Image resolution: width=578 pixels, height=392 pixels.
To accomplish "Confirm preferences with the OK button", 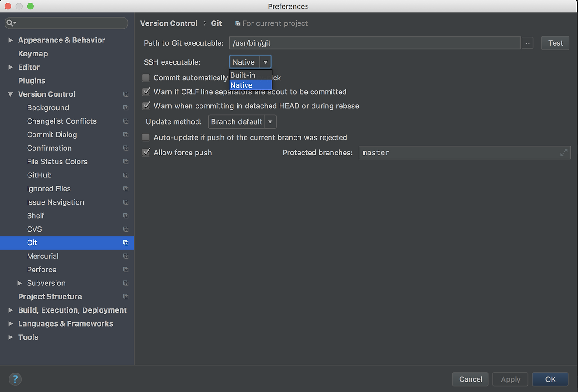I will 550,379.
